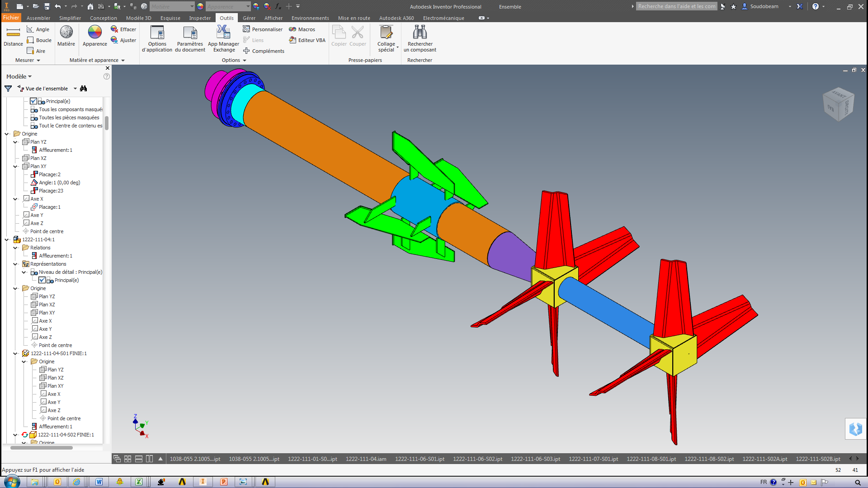868x488 pixels.
Task: Expand the Matière et apparence panel dropdown
Action: 97,60
